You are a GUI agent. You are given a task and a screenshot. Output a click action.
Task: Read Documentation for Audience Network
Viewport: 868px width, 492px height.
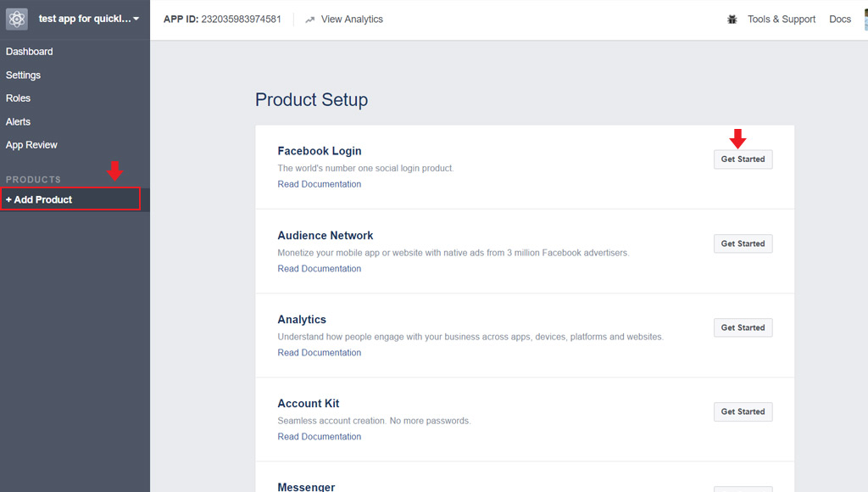pyautogui.click(x=320, y=268)
